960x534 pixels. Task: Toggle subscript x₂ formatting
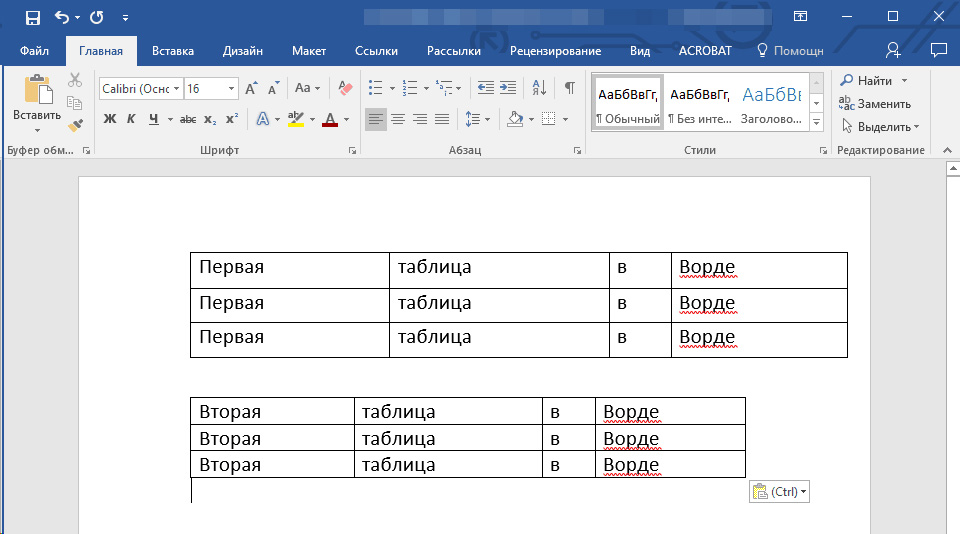[210, 119]
